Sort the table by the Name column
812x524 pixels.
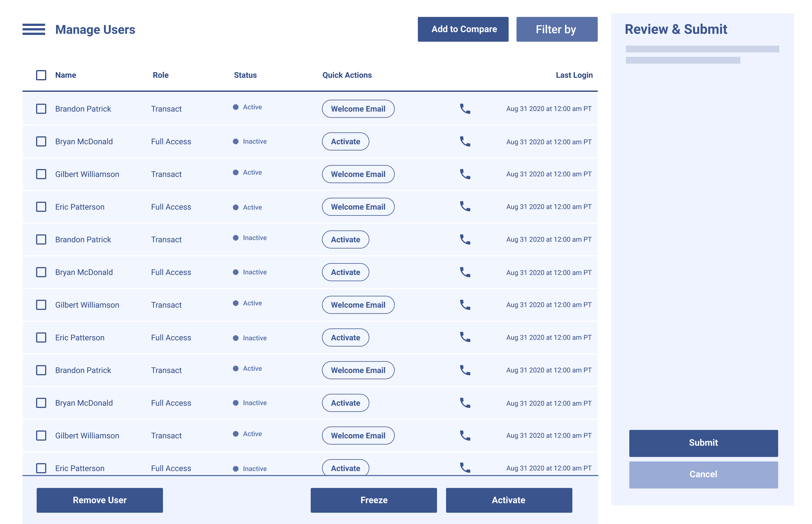click(x=65, y=75)
